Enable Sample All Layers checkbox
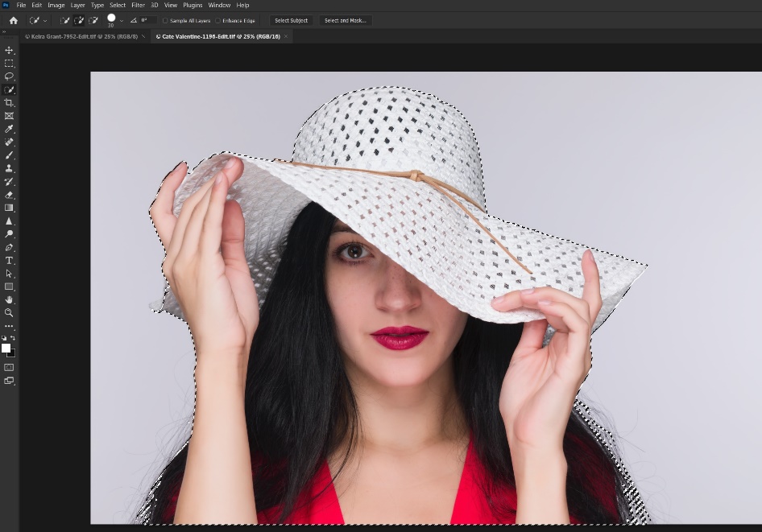The width and height of the screenshot is (762, 532). [165, 20]
